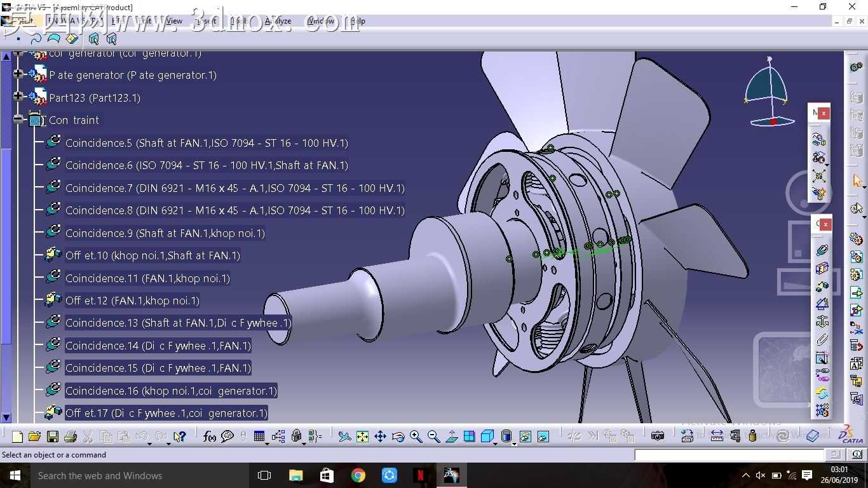Print using the printer icon
This screenshot has height=488, width=868.
(x=71, y=437)
